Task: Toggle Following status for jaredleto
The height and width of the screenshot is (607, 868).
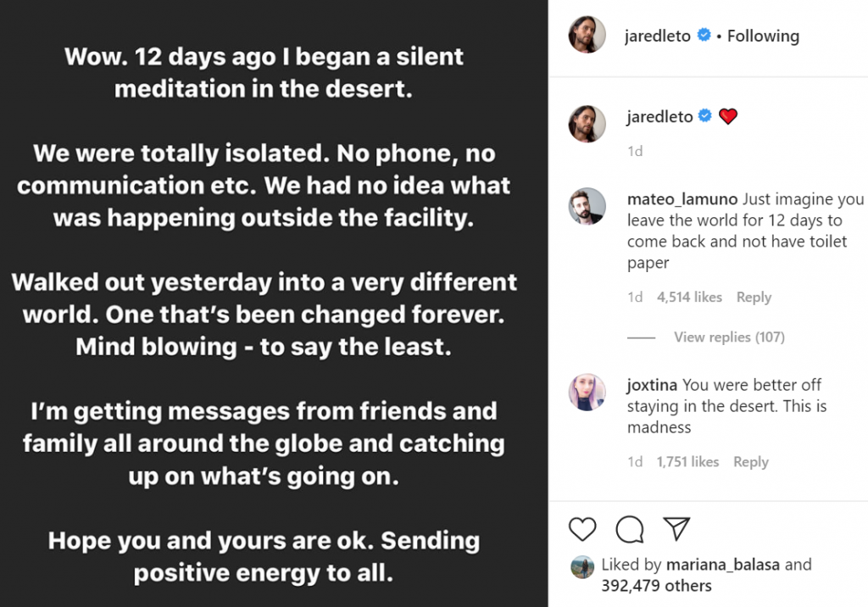Action: pyautogui.click(x=763, y=36)
